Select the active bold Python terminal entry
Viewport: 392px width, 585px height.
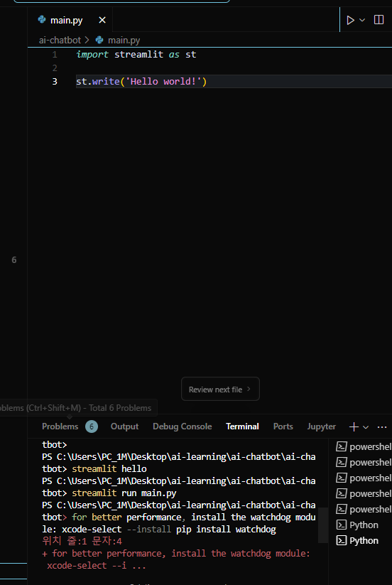(364, 541)
